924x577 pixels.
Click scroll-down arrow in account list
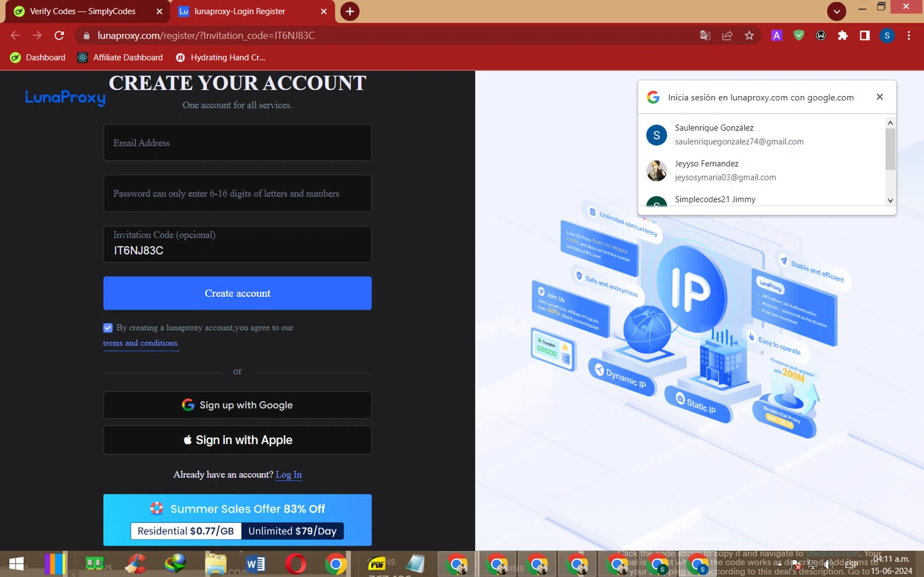tap(890, 200)
